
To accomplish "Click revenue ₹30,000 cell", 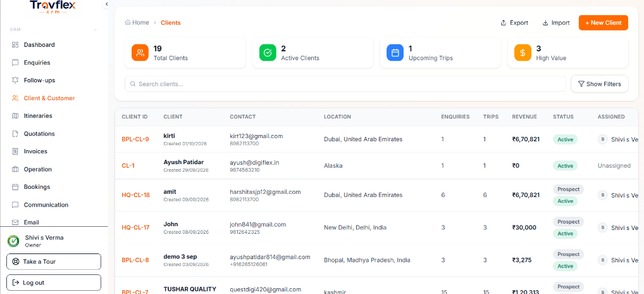I will [524, 227].
